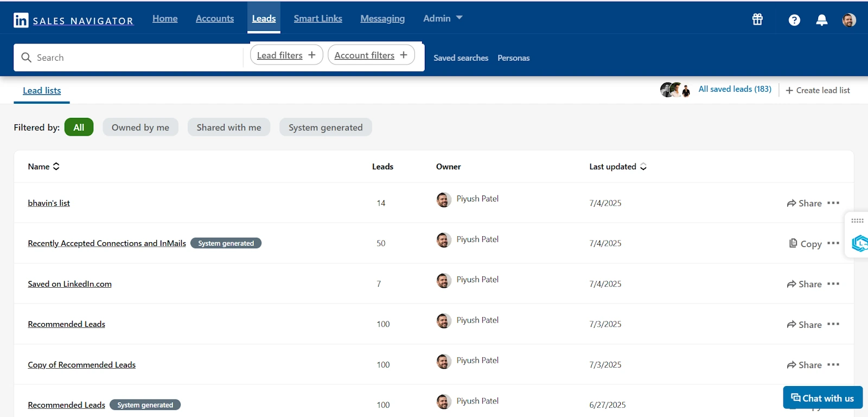The height and width of the screenshot is (417, 868).
Task: Open more options for Saved on LinkedIn.com
Action: [x=833, y=283]
